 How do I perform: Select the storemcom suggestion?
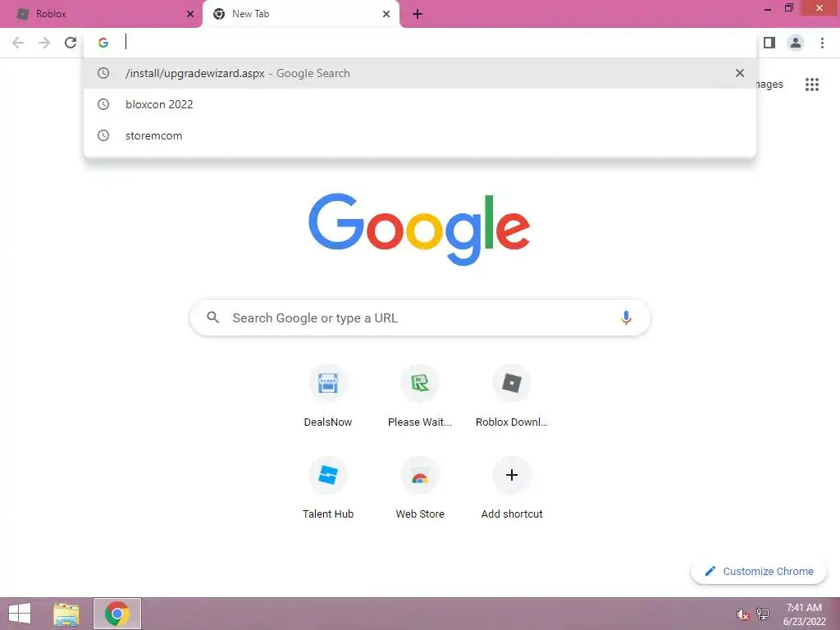(x=420, y=135)
